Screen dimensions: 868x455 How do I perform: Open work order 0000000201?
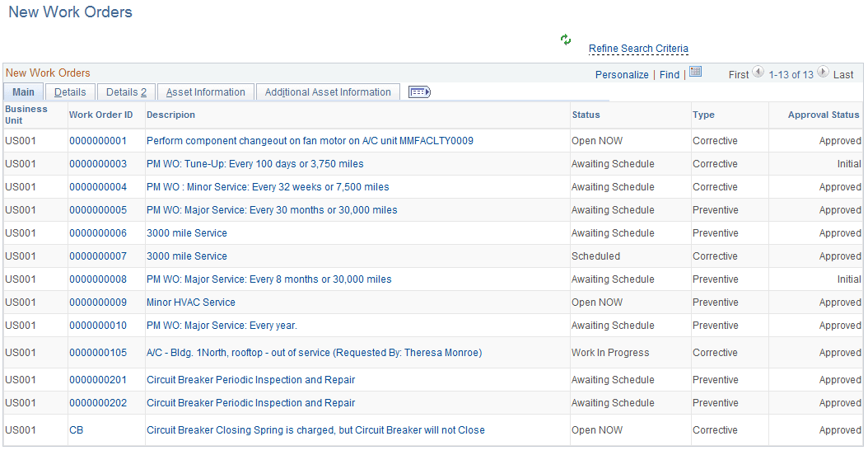click(98, 380)
